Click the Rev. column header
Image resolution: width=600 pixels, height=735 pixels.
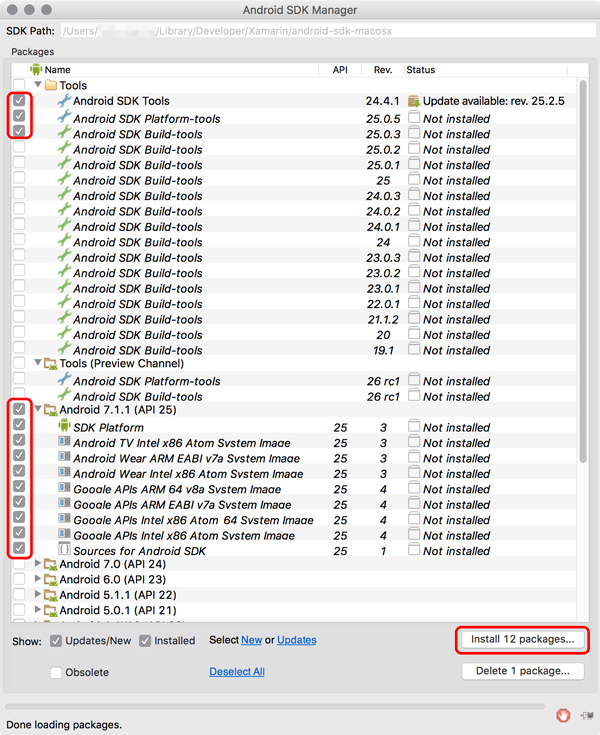coord(382,70)
